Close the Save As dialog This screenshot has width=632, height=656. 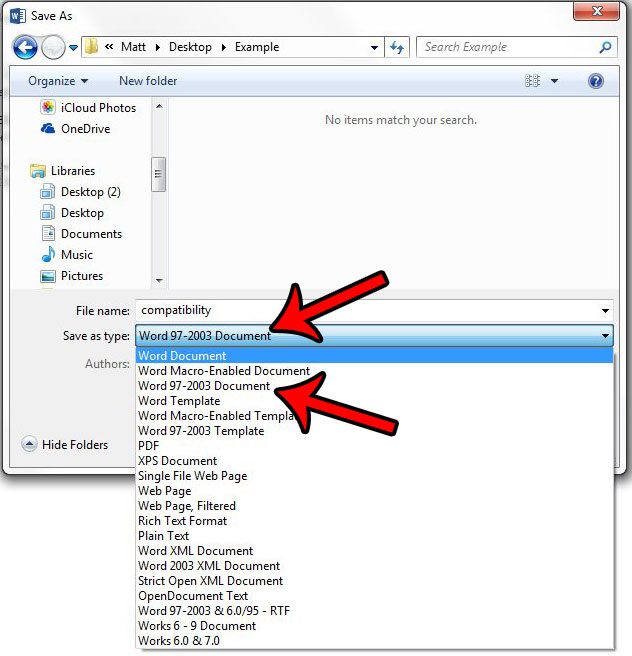click(x=596, y=11)
